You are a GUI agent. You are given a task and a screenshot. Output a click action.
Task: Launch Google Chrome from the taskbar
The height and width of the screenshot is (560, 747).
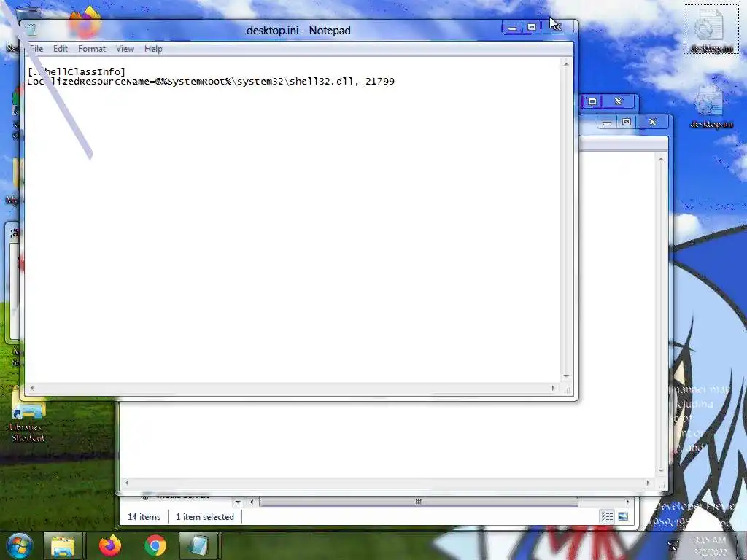[155, 545]
